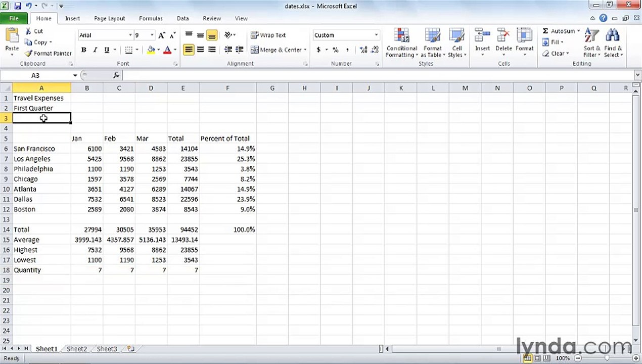Viewport: 642px width, 364px height.
Task: Open the font size dropdown
Action: coord(152,35)
